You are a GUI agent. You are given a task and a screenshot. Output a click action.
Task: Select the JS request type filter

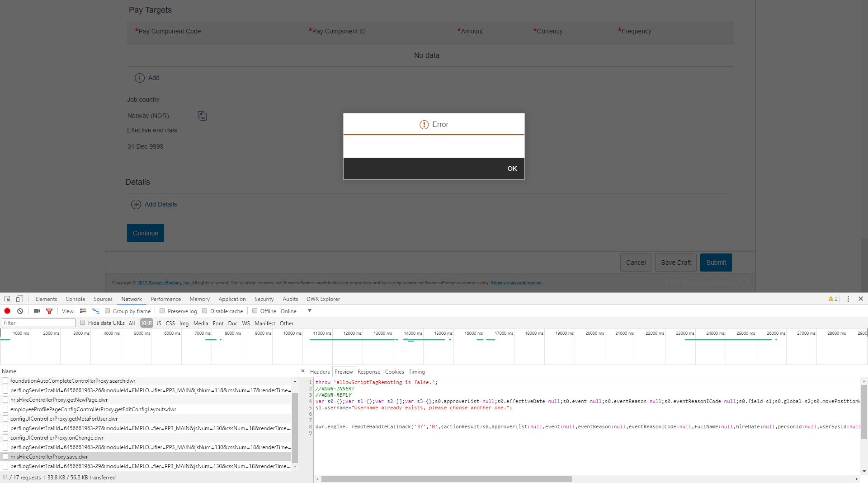click(x=159, y=324)
